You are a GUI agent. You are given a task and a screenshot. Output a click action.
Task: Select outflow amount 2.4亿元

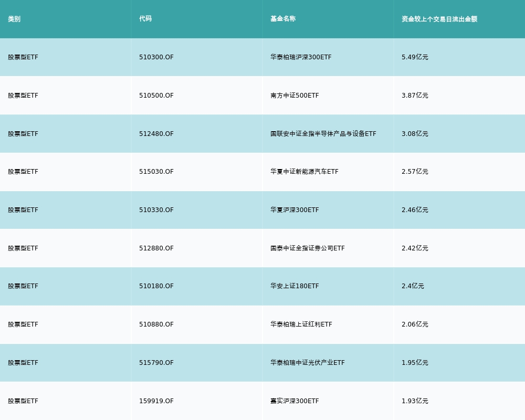coord(413,286)
